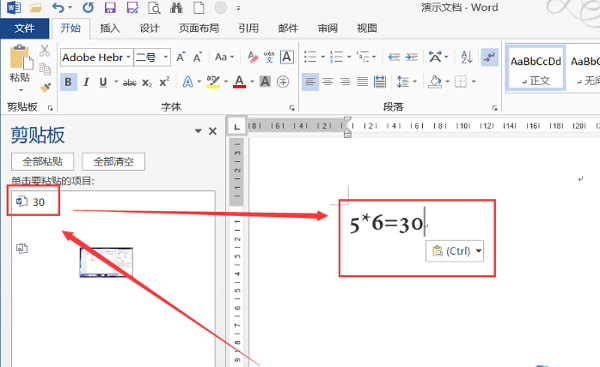Paste the clipboard screenshot thumbnail item
The height and width of the screenshot is (367, 600).
(106, 262)
